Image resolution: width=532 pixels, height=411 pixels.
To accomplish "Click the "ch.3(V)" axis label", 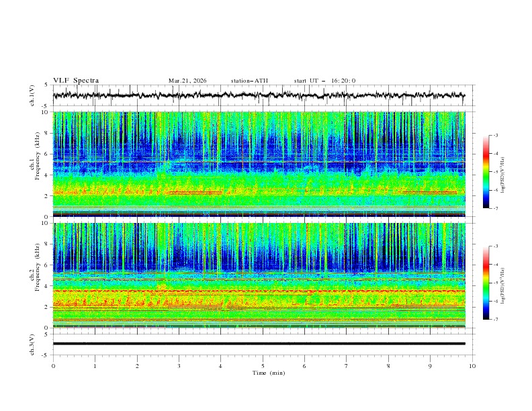I will tap(32, 345).
